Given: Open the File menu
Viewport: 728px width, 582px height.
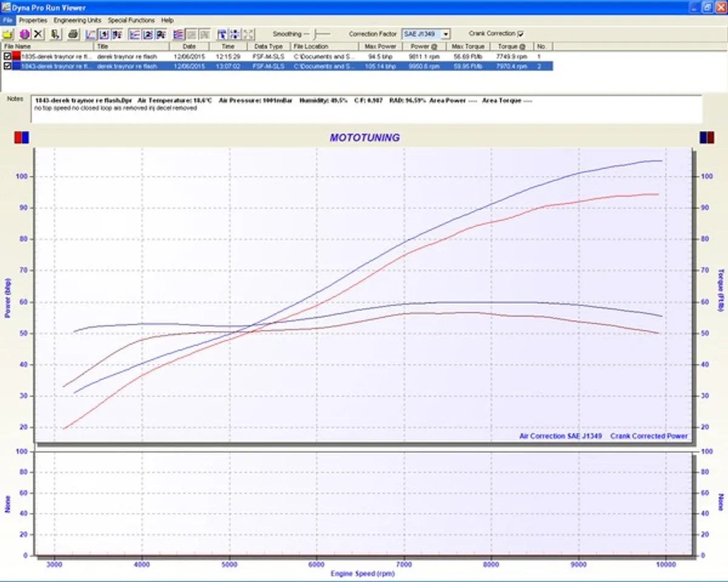Looking at the screenshot, I should click(x=7, y=19).
